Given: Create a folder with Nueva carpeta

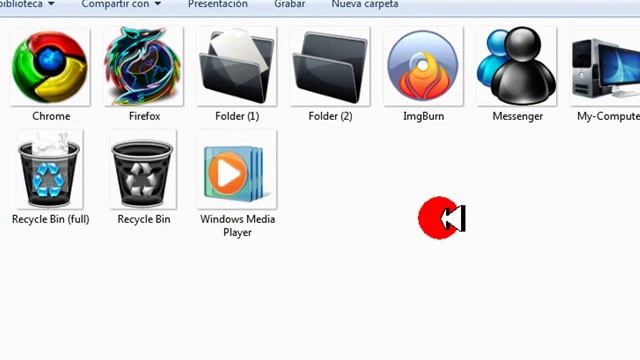Looking at the screenshot, I should (365, 4).
